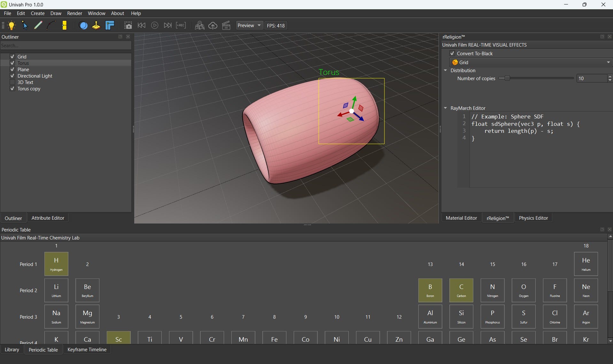Click the light bulb icon in the toolbar

point(12,26)
